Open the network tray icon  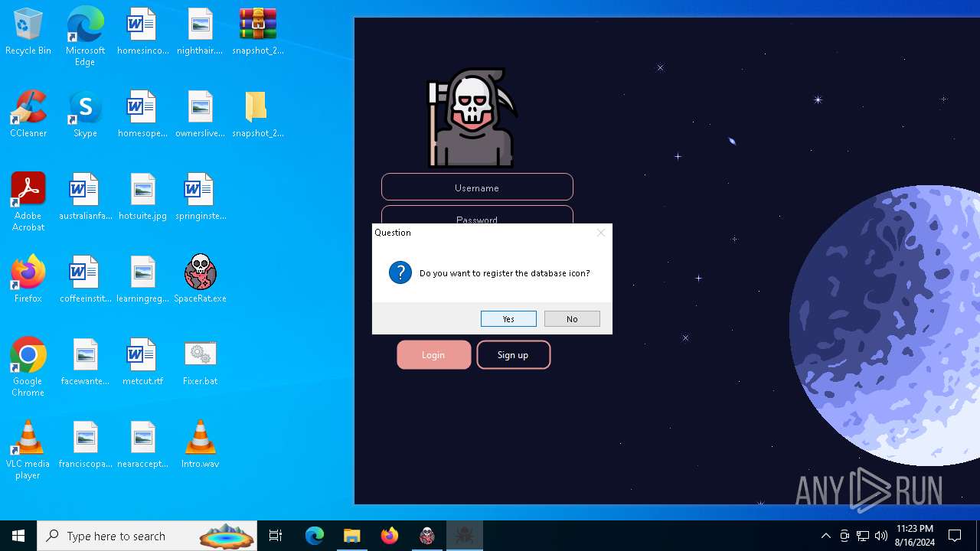click(x=863, y=536)
